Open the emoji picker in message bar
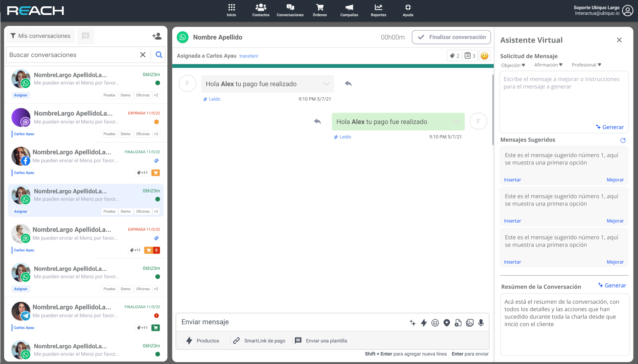 pos(435,323)
